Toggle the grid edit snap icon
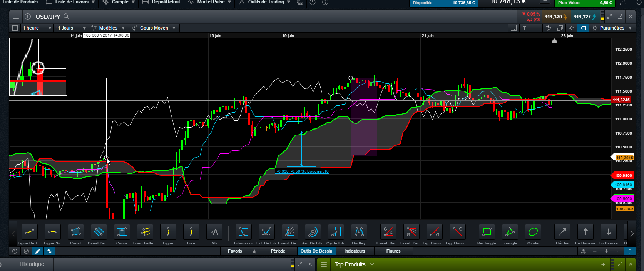This screenshot has width=644, height=271. 549,28
